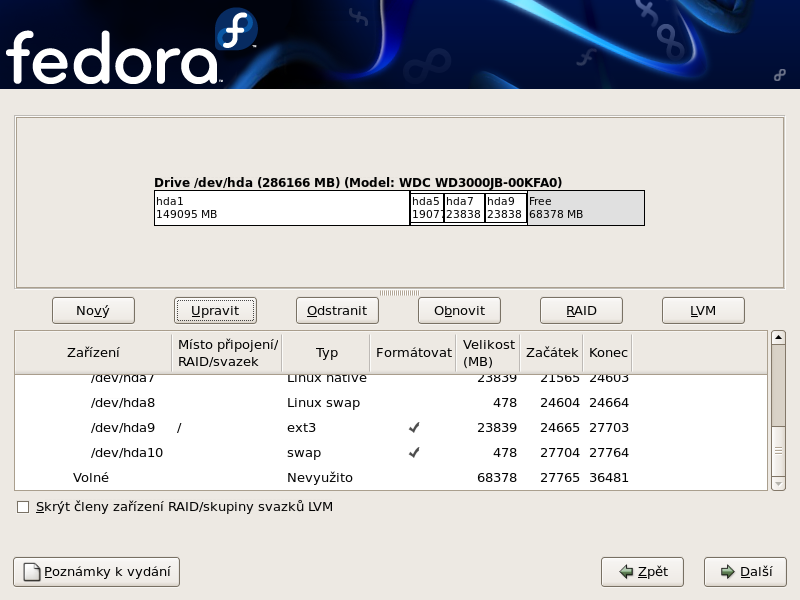
Task: Select the Volné free space row
Action: (391, 478)
